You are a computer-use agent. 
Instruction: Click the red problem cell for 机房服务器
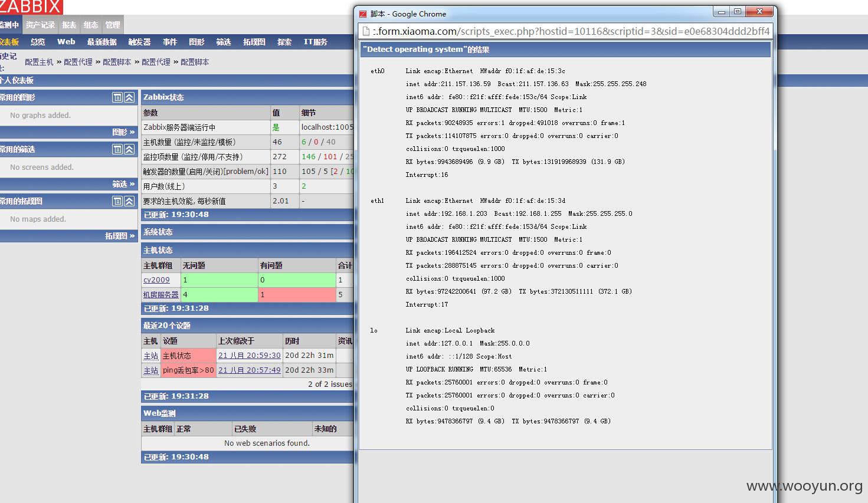point(297,295)
